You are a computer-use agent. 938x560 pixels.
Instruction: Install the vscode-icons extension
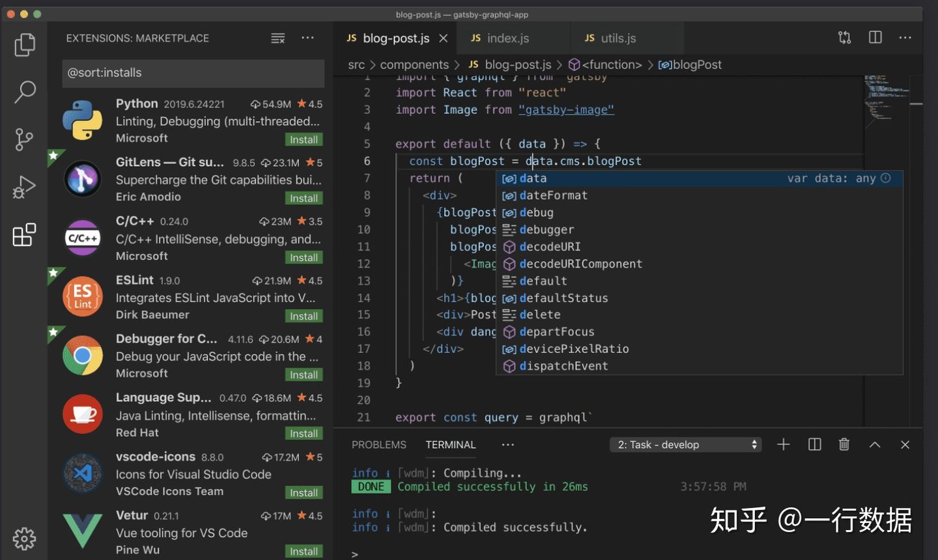pyautogui.click(x=304, y=492)
